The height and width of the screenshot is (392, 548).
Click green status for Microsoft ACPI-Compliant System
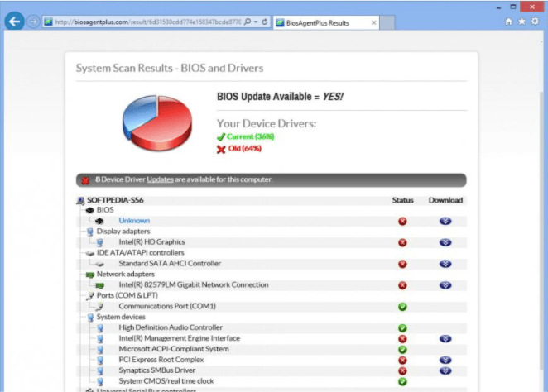tap(402, 350)
